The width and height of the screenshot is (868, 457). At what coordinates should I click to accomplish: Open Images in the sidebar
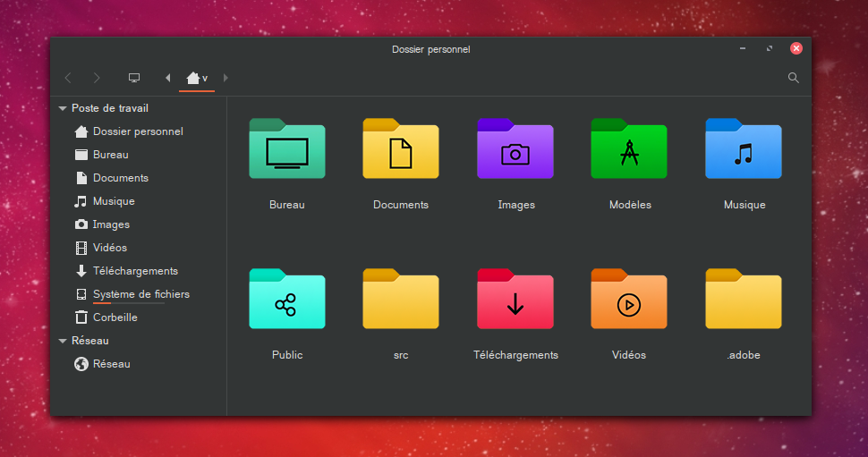(102, 224)
